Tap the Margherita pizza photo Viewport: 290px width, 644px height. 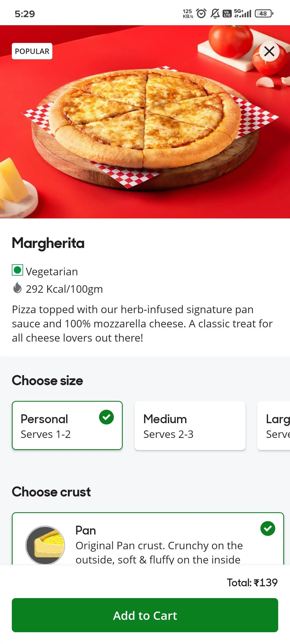(145, 122)
